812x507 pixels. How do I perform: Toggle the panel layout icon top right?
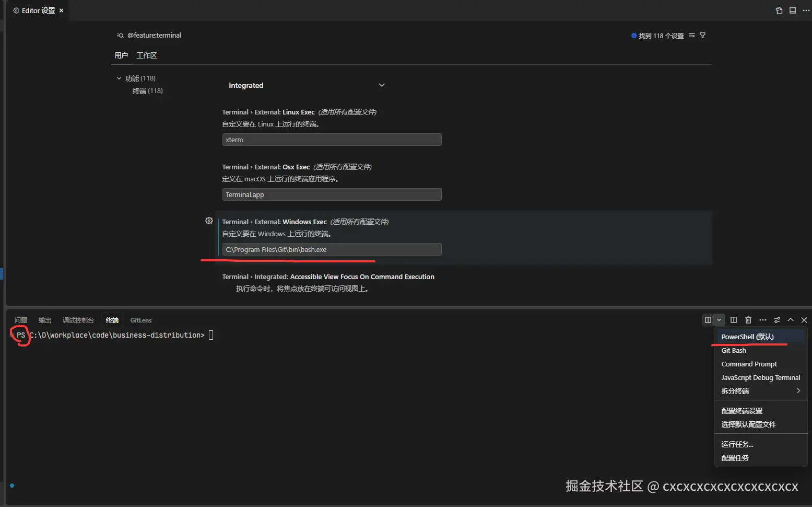coord(793,10)
